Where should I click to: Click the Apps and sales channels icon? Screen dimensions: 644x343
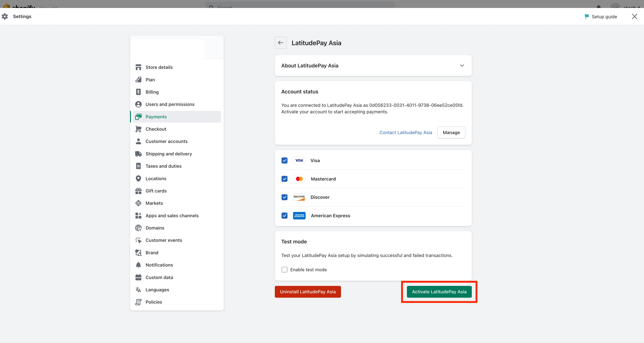click(x=138, y=215)
